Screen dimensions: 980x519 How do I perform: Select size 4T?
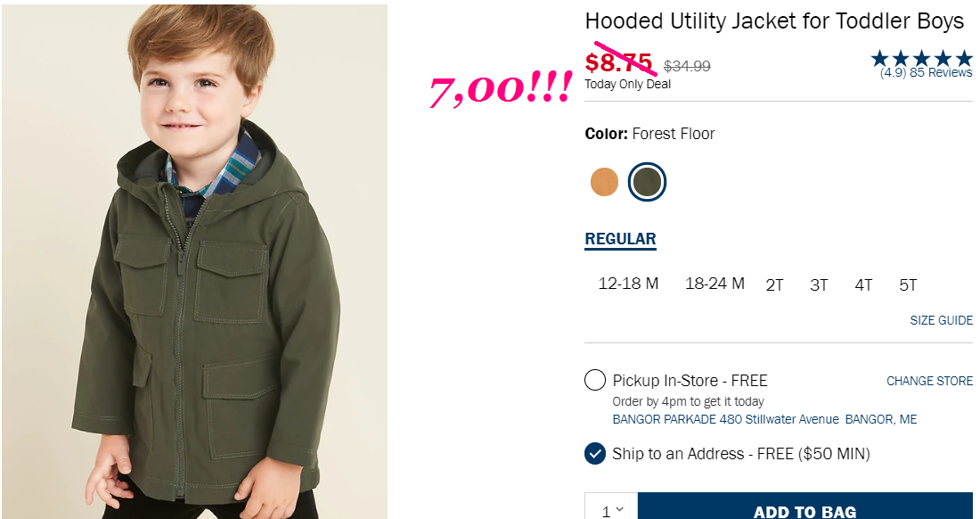[x=863, y=285]
